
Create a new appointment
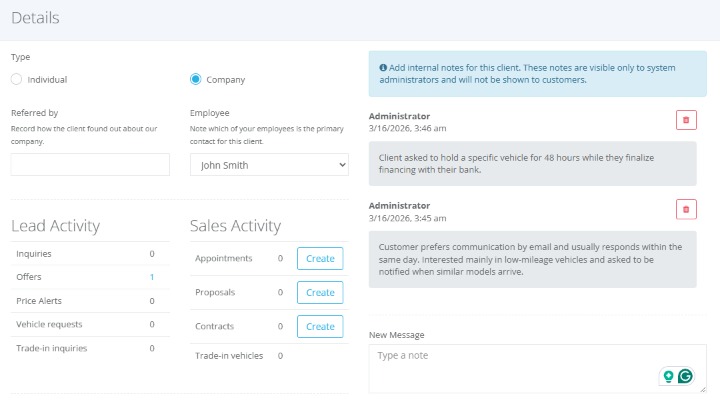320,259
